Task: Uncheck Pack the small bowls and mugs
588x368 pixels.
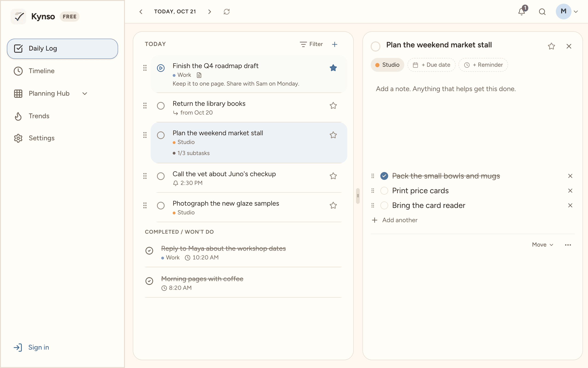Action: [384, 176]
